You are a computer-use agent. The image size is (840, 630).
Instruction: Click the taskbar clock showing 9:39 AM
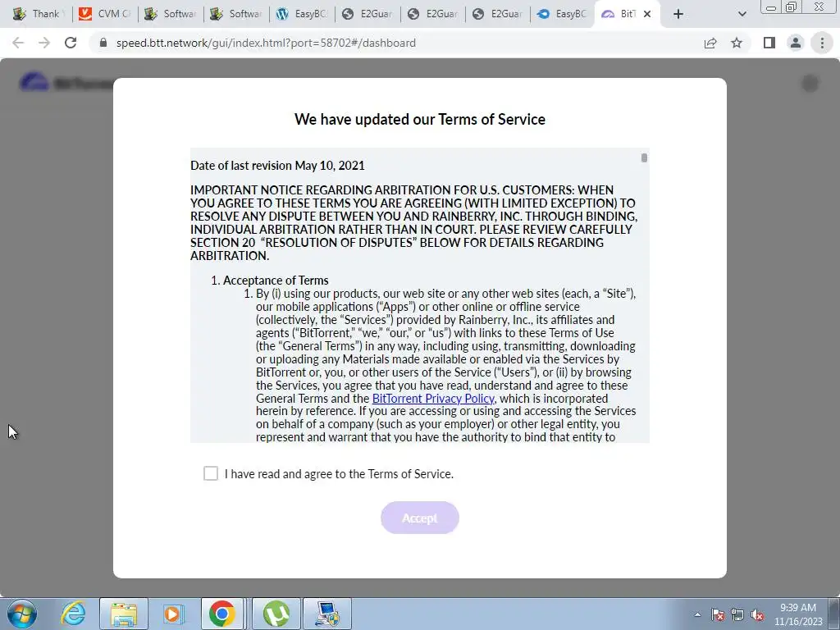coord(798,614)
